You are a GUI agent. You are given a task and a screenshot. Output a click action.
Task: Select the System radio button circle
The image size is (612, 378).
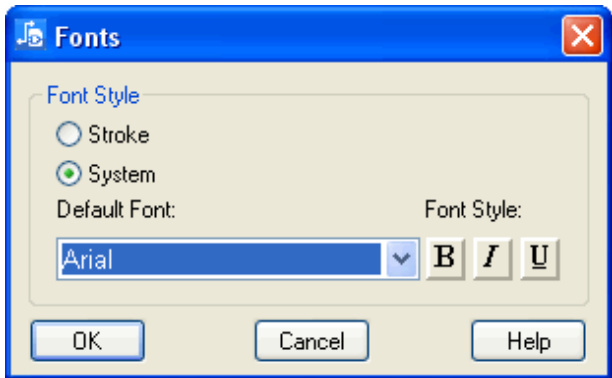(69, 173)
